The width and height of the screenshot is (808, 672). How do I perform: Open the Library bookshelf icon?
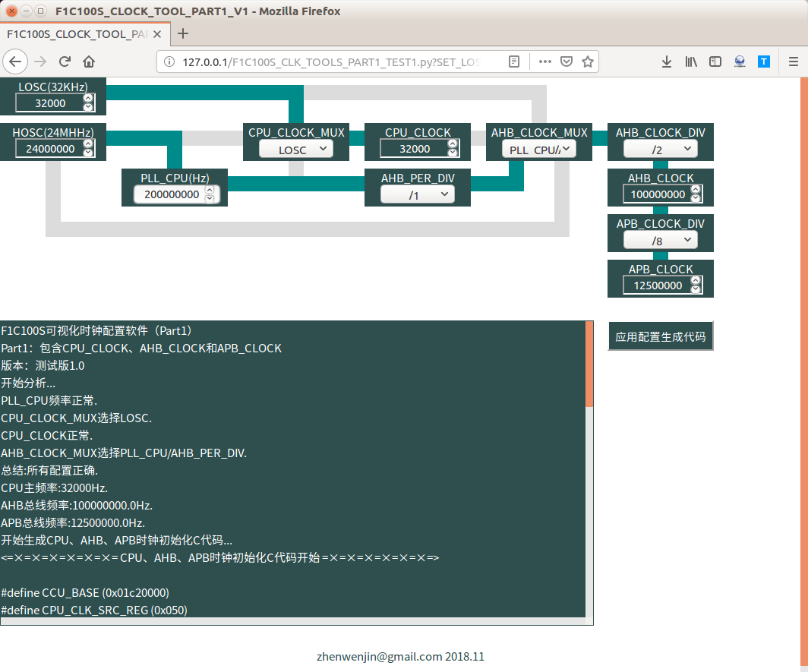[691, 62]
